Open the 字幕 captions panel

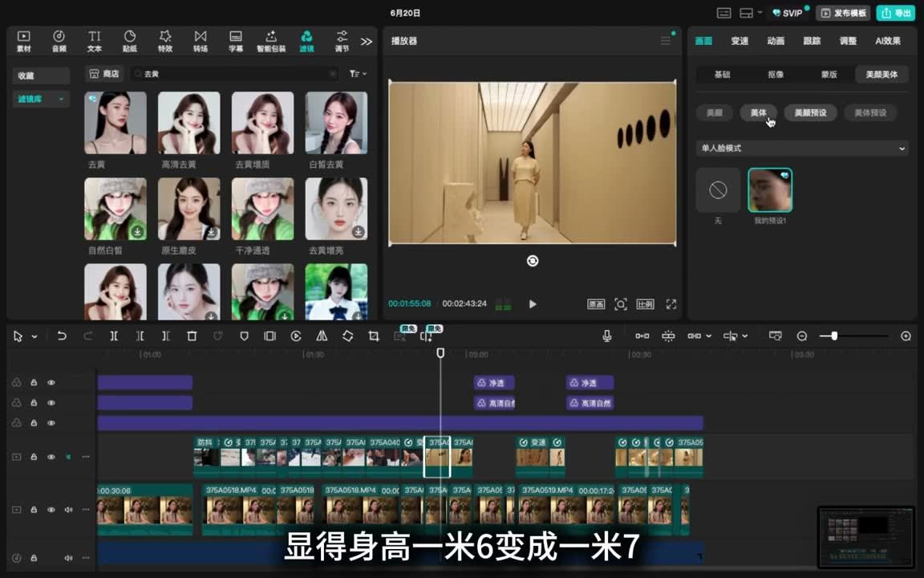click(x=236, y=41)
